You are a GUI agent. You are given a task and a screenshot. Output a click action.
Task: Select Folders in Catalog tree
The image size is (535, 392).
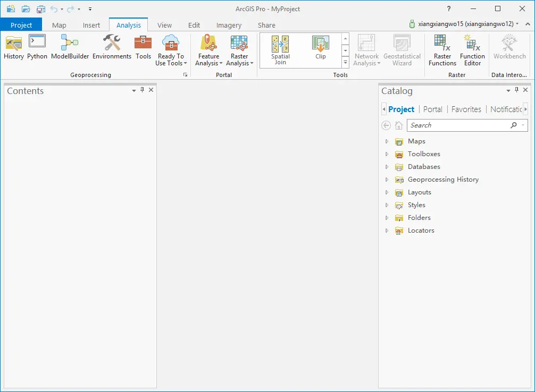(x=419, y=217)
